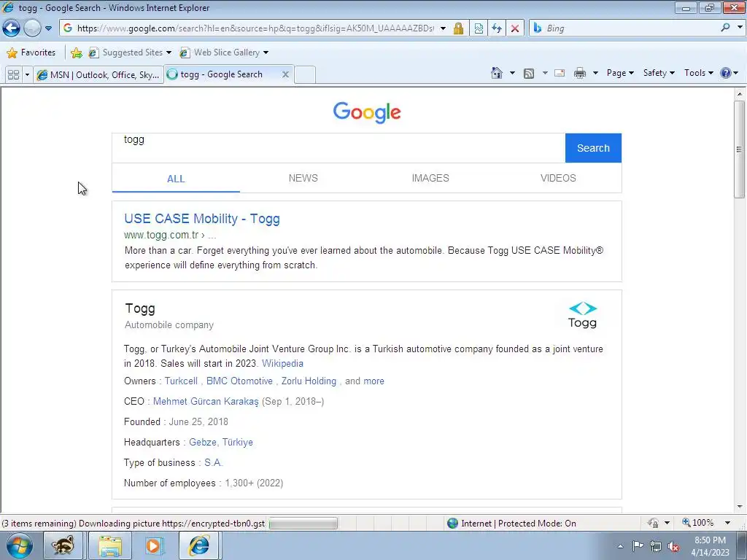Click the Windows Start orb
The height and width of the screenshot is (560, 747).
click(20, 545)
